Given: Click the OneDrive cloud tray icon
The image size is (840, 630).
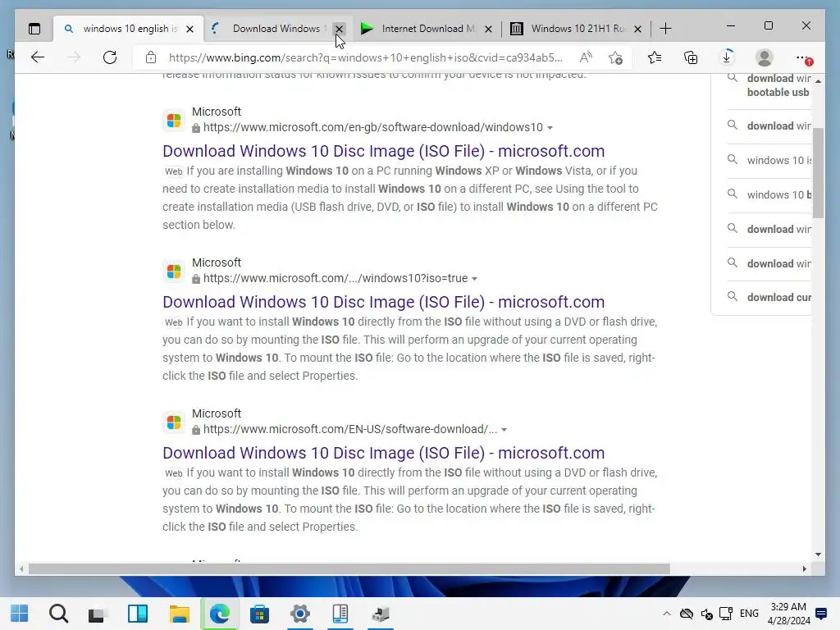Looking at the screenshot, I should 687,614.
